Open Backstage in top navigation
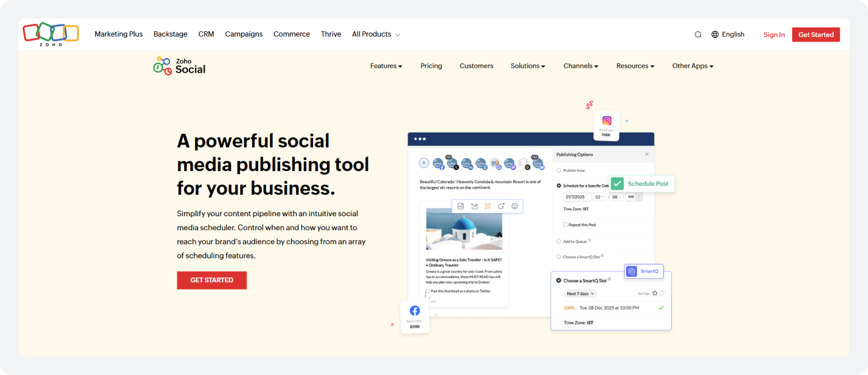 (171, 34)
